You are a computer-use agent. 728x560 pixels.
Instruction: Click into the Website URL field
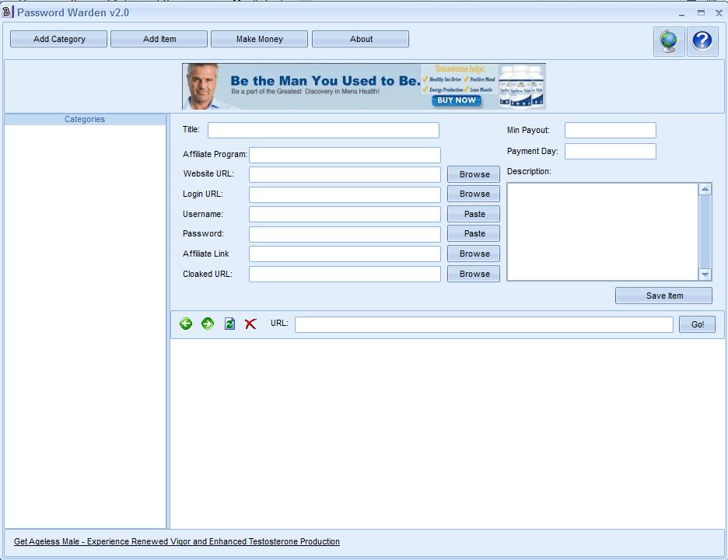pos(345,174)
